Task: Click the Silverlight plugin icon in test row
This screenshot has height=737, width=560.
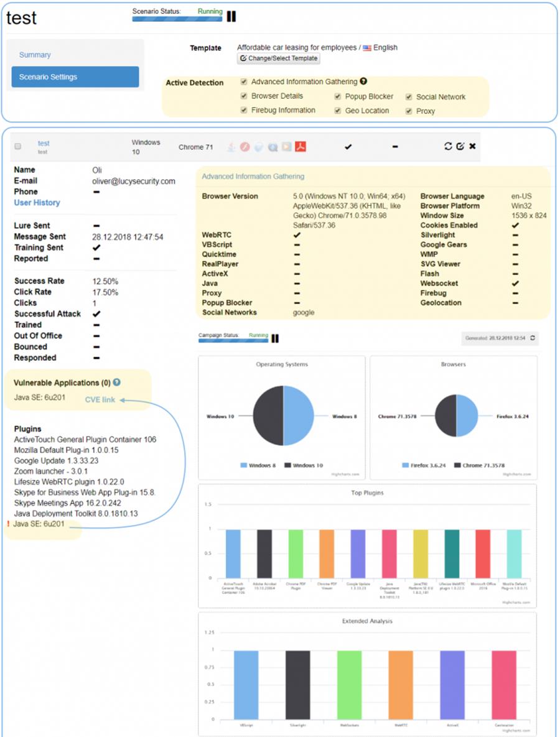Action: 259,147
